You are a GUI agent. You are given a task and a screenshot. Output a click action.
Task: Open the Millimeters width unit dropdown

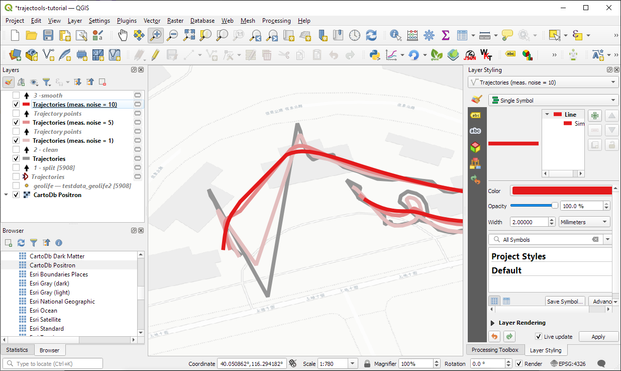pyautogui.click(x=584, y=222)
